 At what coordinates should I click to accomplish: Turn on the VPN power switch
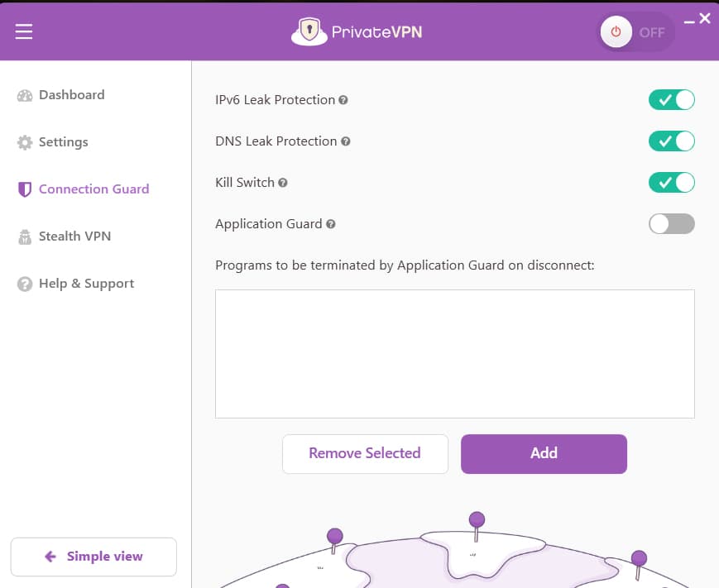click(x=637, y=33)
